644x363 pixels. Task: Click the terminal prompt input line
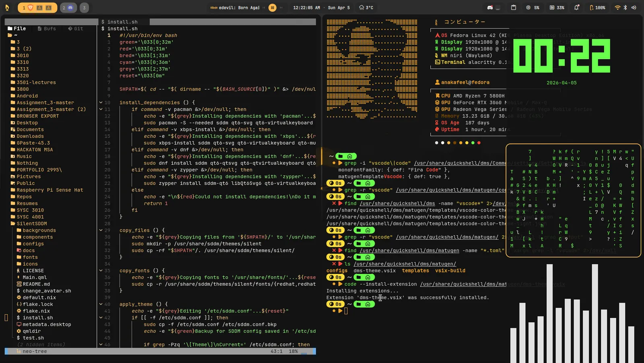coord(346,311)
